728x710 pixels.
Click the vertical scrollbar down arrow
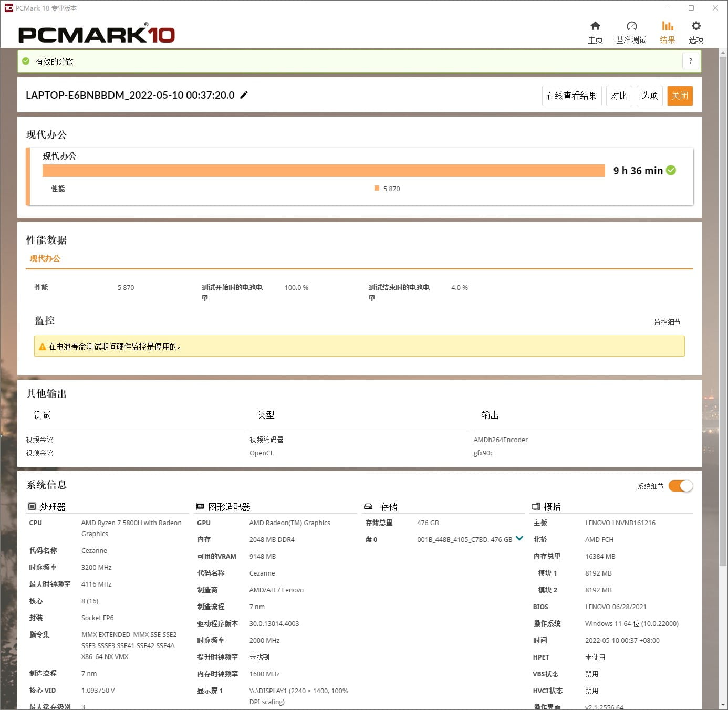click(x=723, y=705)
